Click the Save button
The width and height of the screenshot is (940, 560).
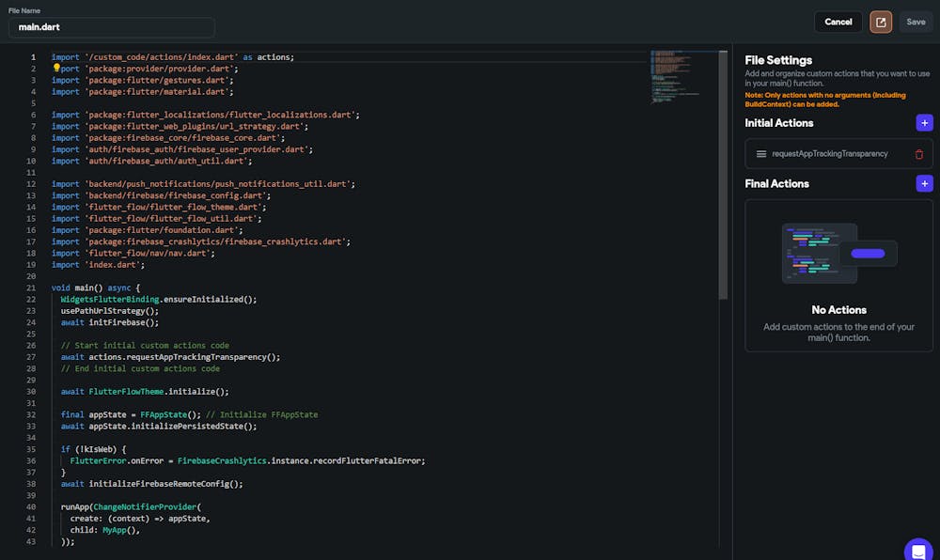tap(916, 22)
